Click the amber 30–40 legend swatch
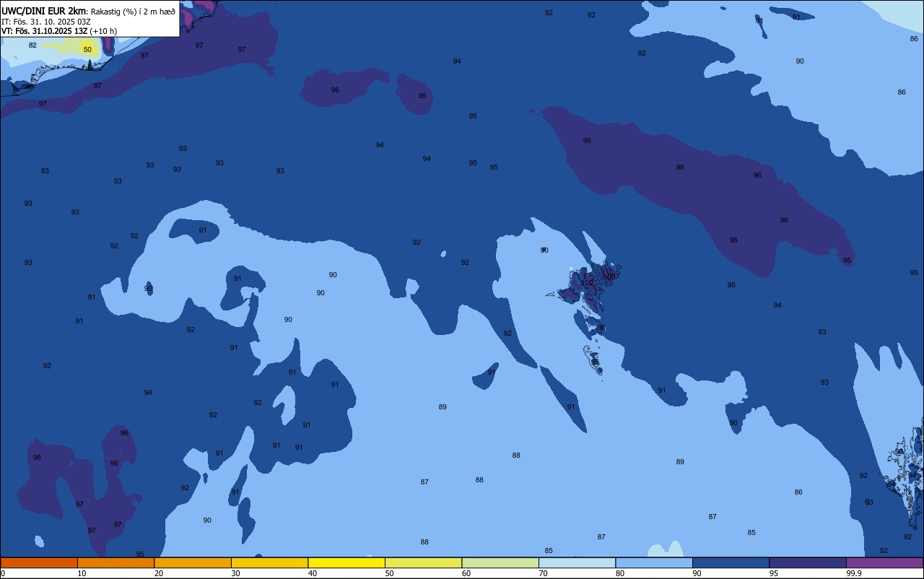The width and height of the screenshot is (924, 579). click(269, 562)
